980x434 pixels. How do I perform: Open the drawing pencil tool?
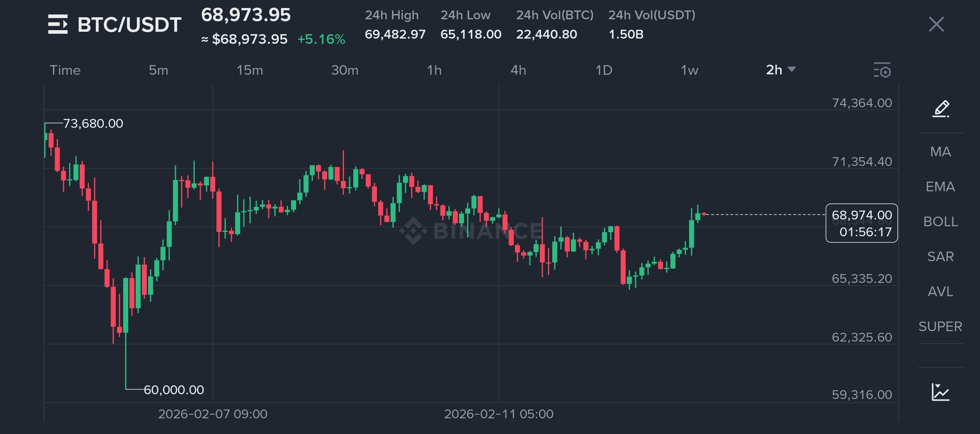pyautogui.click(x=941, y=109)
